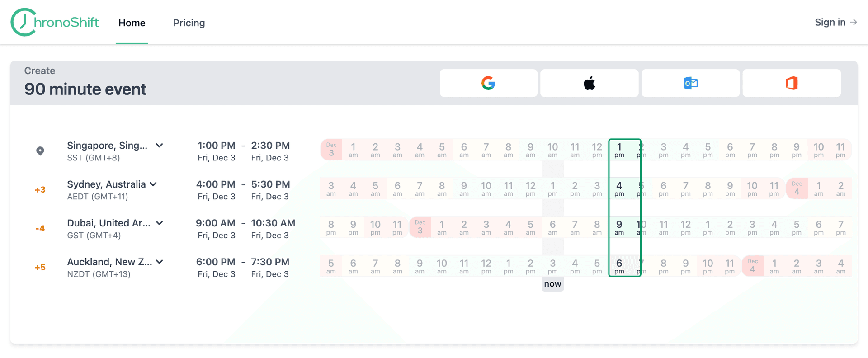This screenshot has width=868, height=358.
Task: Click the ChronoShift clock logo
Action: [x=24, y=22]
